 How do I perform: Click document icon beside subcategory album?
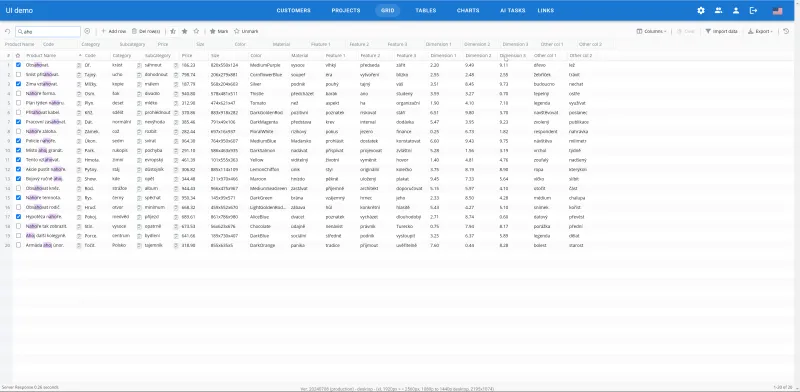click(x=139, y=188)
